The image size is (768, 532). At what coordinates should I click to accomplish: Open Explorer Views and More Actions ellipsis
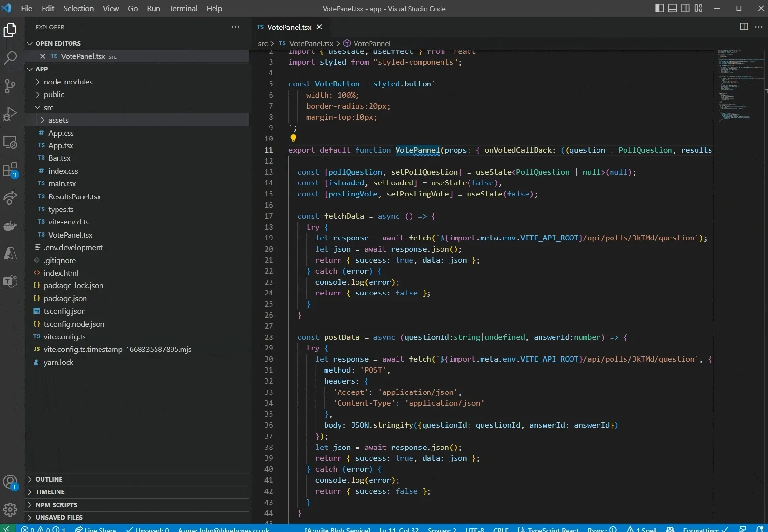[x=235, y=27]
